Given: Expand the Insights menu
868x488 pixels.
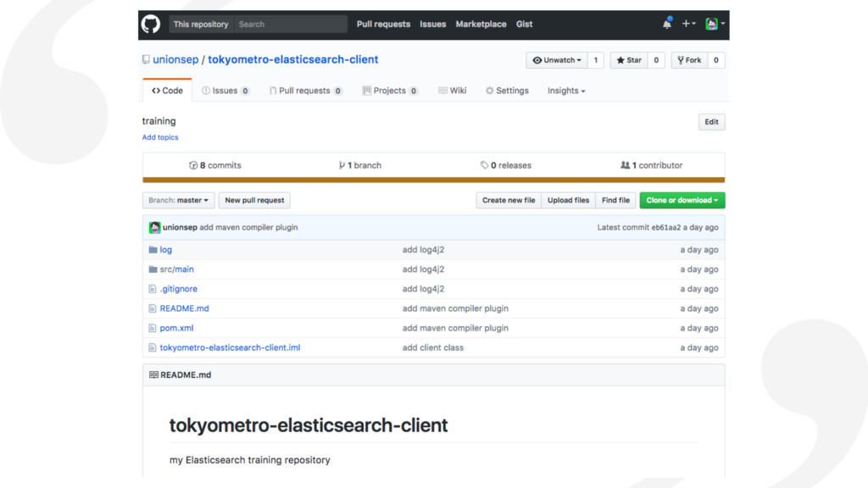Looking at the screenshot, I should point(565,91).
